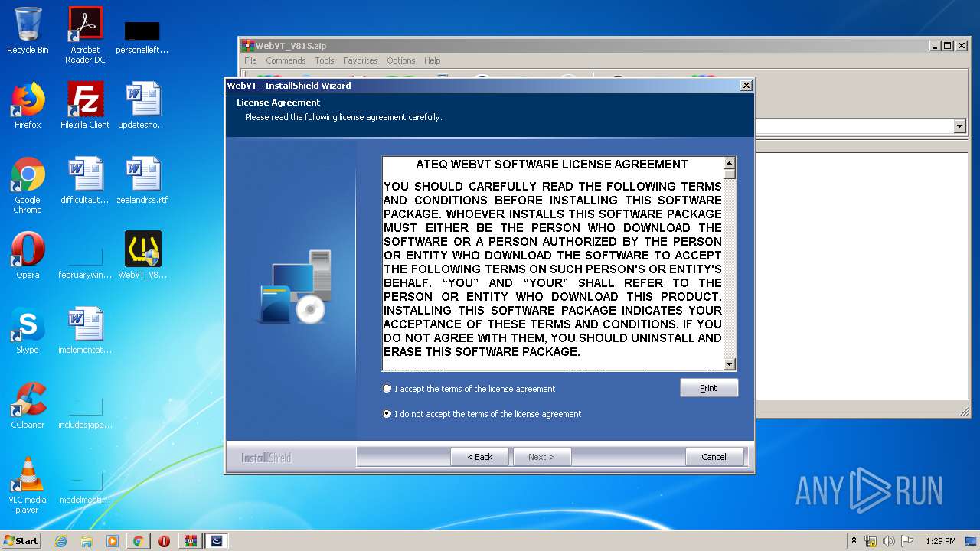980x551 pixels.
Task: Select the modelmeeti desktop file
Action: tap(85, 485)
